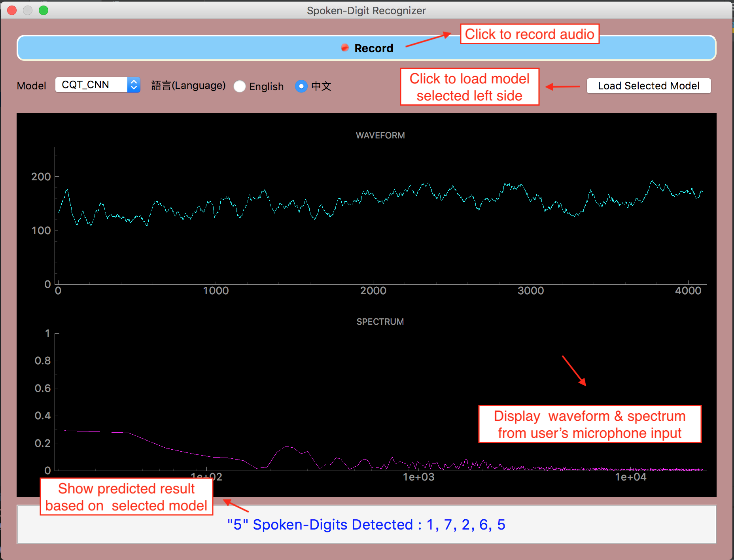
Task: Click the Spoken-Digit Recognizer title bar text
Action: click(x=366, y=11)
